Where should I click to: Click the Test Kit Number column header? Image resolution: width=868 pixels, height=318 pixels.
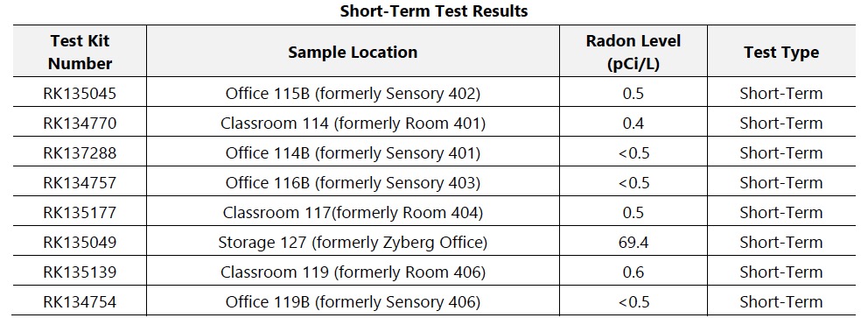(80, 52)
